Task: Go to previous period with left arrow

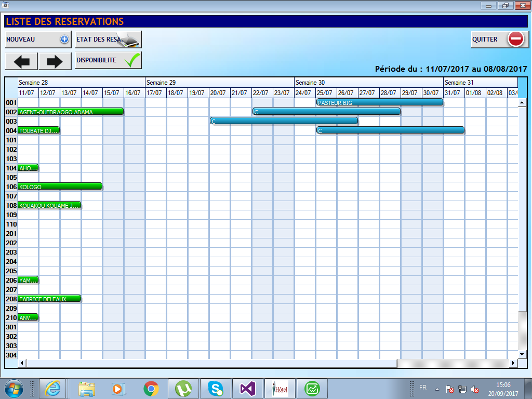Action: (x=21, y=61)
